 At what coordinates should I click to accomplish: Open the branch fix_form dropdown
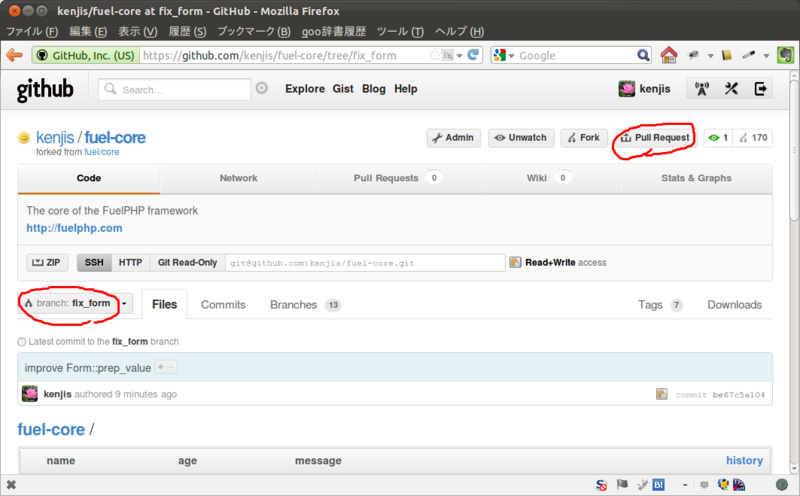click(76, 304)
